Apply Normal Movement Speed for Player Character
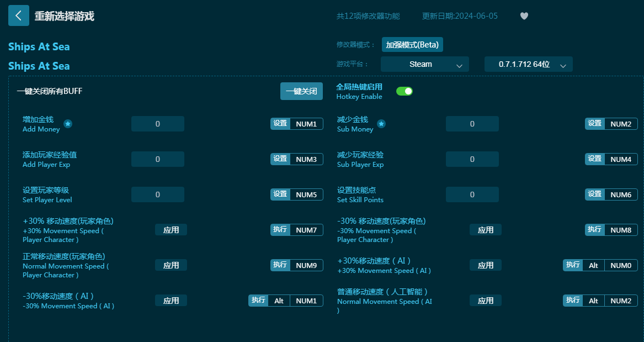Image resolution: width=644 pixels, height=342 pixels. pyautogui.click(x=171, y=265)
